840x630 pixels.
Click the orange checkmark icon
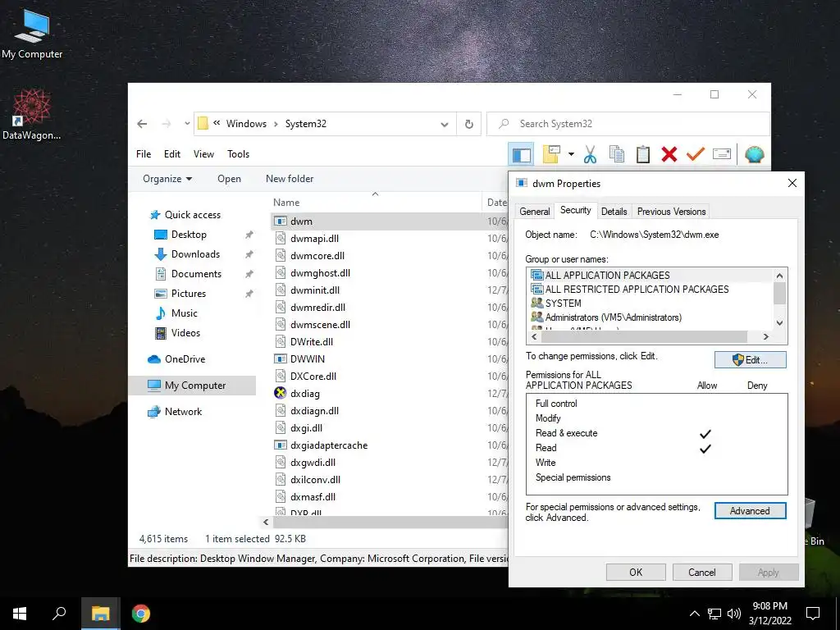point(696,154)
